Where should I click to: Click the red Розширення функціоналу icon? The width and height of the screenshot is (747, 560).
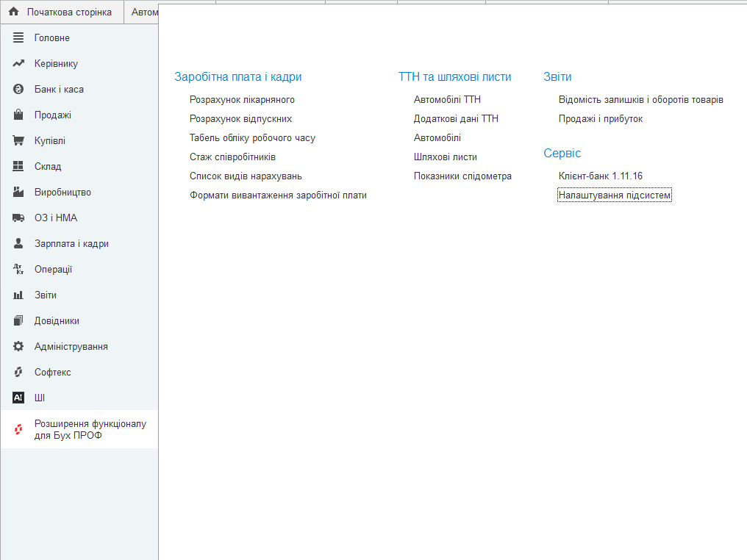coord(18,429)
